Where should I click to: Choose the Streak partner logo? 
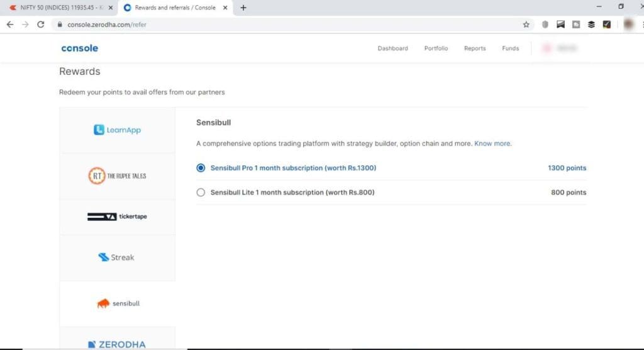117,257
